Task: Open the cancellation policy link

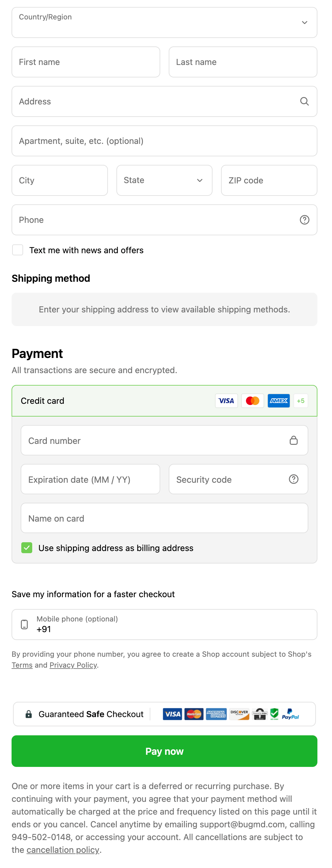Action: (63, 849)
